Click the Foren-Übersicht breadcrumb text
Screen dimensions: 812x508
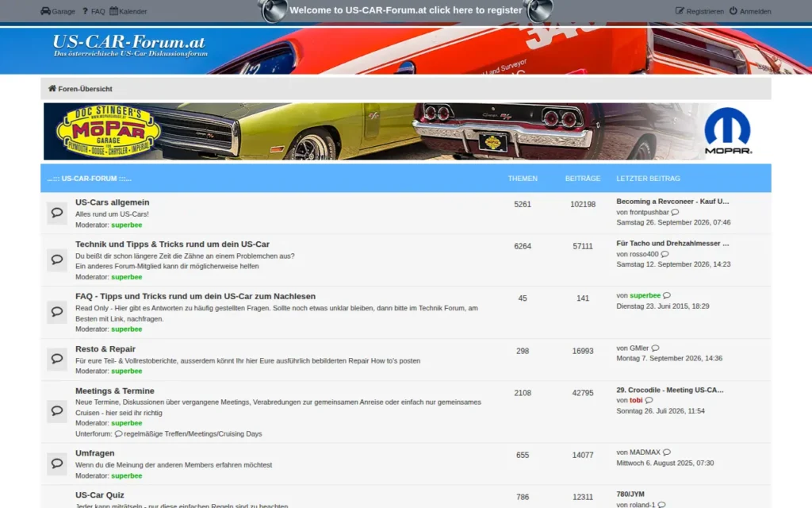[x=85, y=89]
